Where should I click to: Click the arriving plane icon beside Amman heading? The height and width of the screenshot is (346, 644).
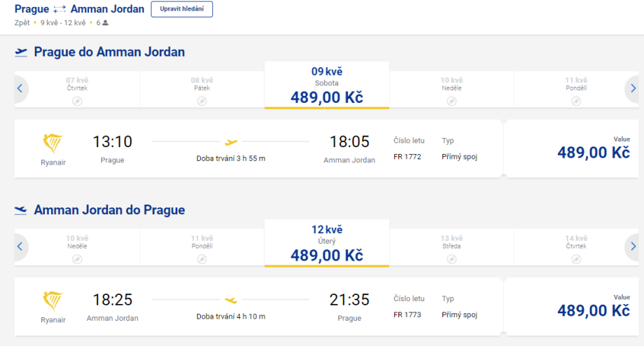(x=21, y=210)
